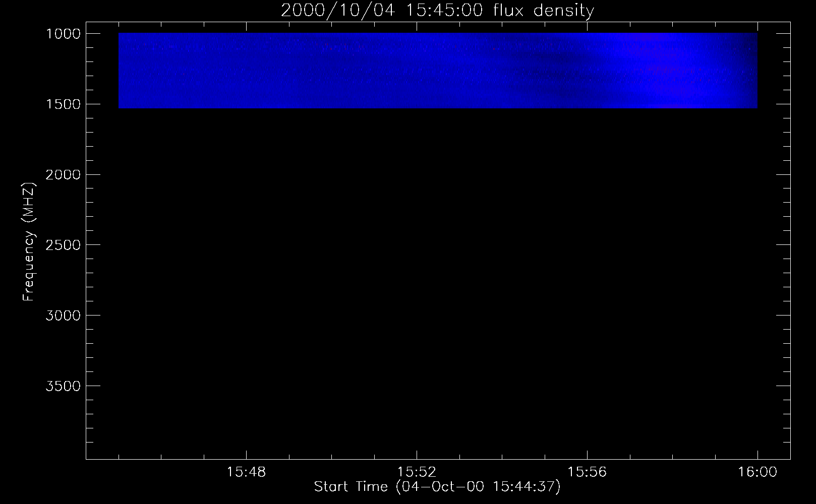Click the 2500 frequency tick label
This screenshot has height=504, width=816.
click(63, 245)
